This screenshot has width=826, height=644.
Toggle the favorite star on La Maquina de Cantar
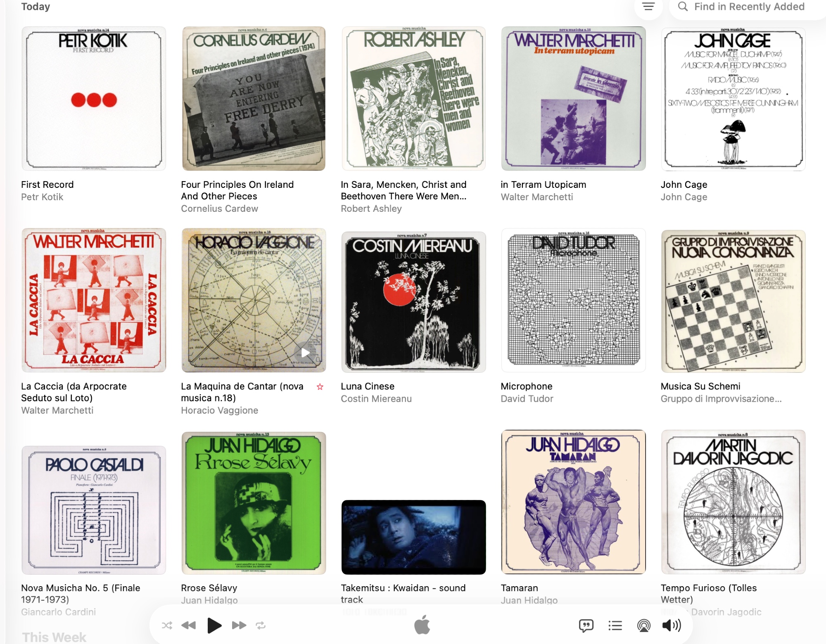(320, 386)
